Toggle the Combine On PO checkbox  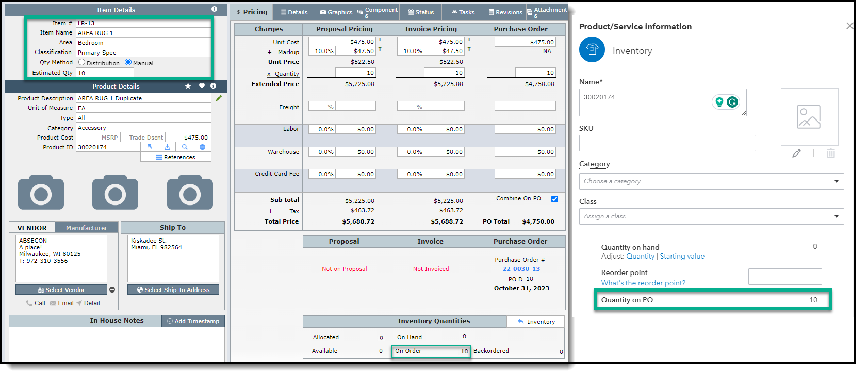point(554,199)
